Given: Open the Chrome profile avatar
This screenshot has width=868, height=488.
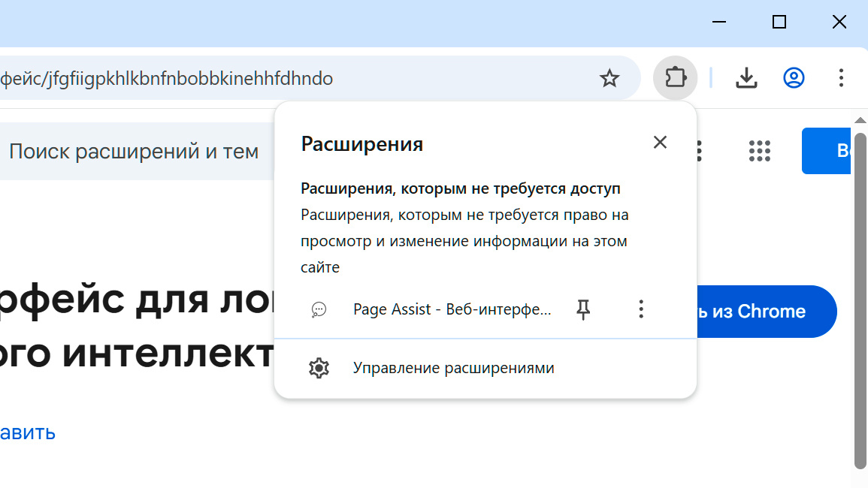Looking at the screenshot, I should 794,77.
